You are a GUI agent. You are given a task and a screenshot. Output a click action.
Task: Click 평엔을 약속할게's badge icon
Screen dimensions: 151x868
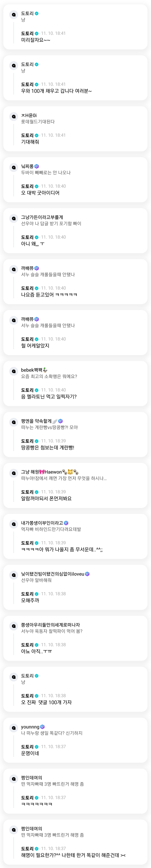point(61,421)
